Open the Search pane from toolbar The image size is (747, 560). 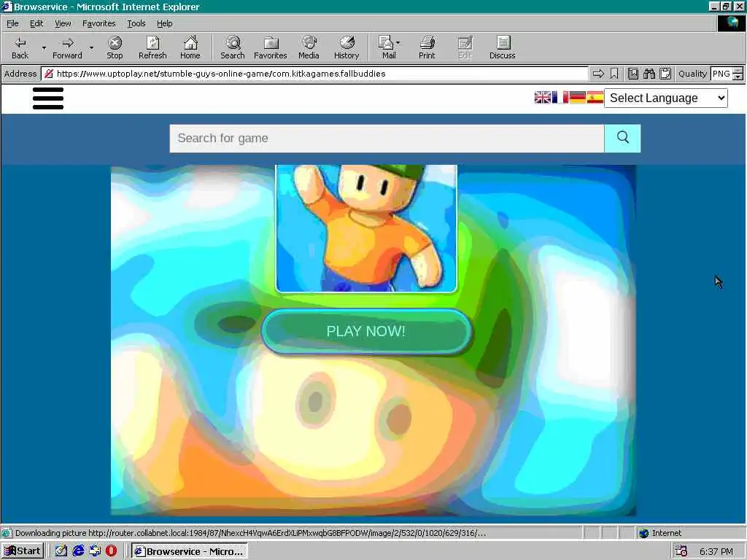tap(233, 47)
